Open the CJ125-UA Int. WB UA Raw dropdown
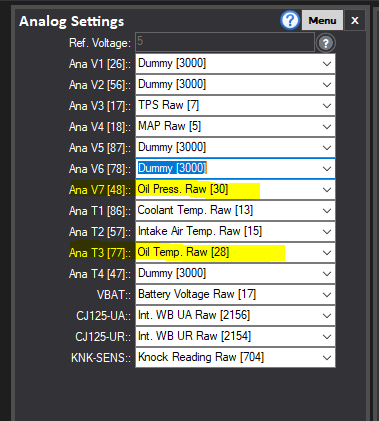The width and height of the screenshot is (379, 421). pos(235,316)
